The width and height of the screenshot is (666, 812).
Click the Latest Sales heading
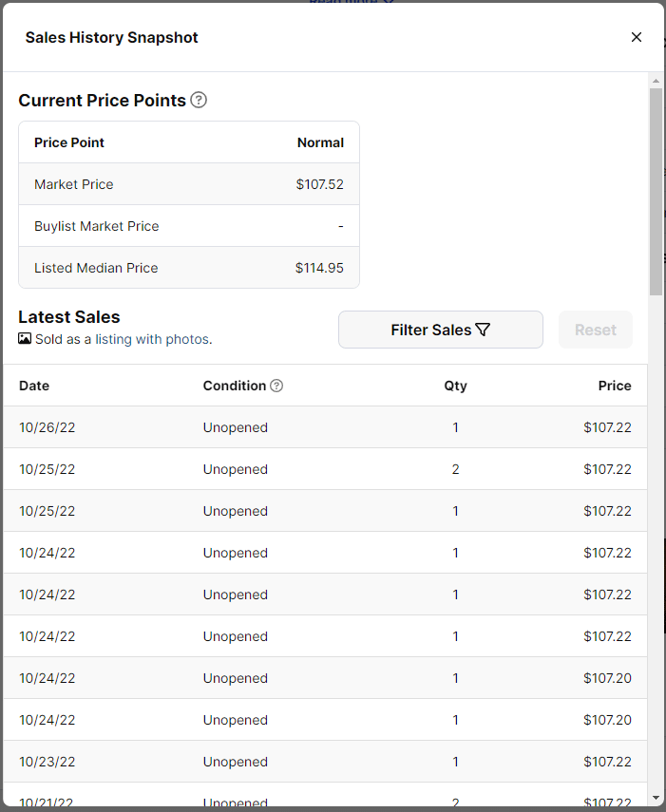tap(69, 317)
